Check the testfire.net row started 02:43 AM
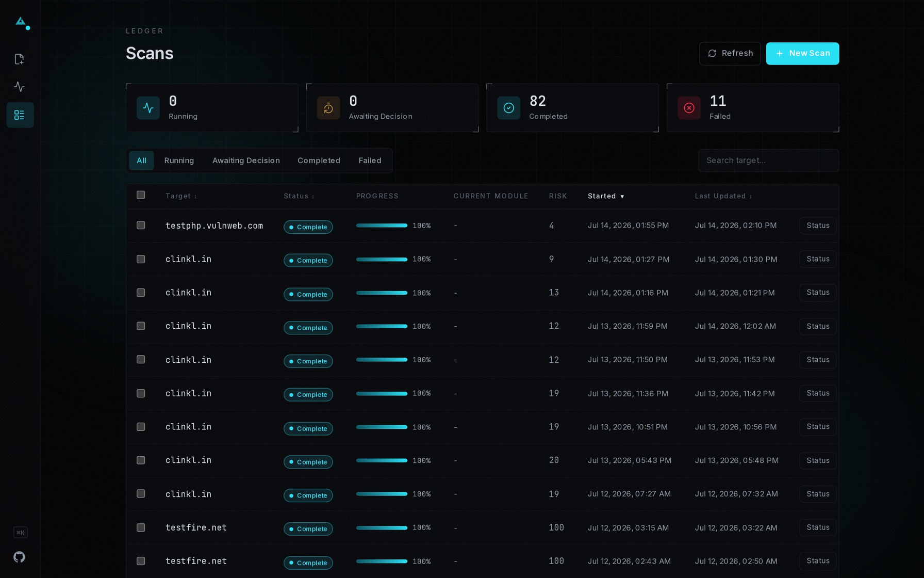924x578 pixels. [x=141, y=561]
